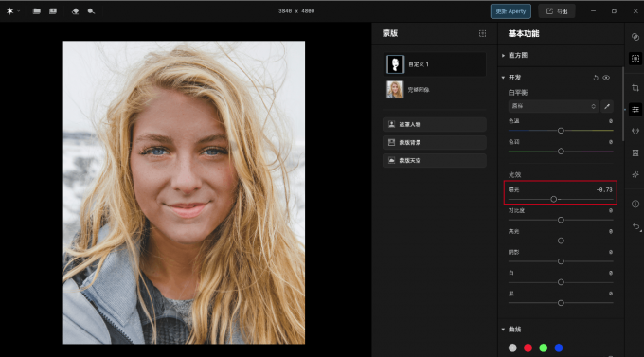
Task: Click the magnifier zoom icon
Action: tap(91, 11)
